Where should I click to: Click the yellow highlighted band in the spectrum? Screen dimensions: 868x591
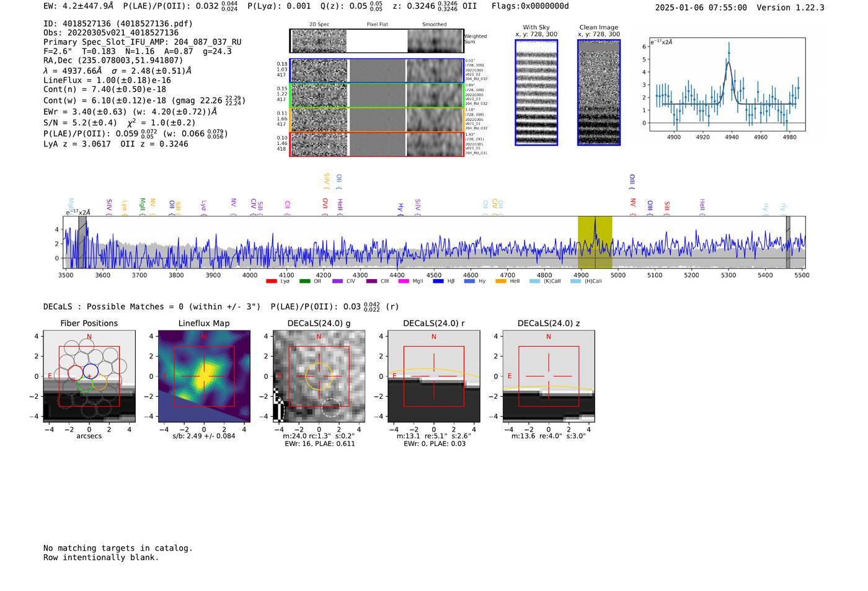pyautogui.click(x=595, y=242)
